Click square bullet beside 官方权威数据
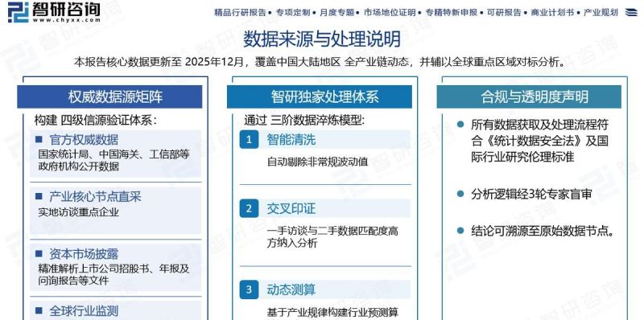644x320 pixels. tap(39, 139)
